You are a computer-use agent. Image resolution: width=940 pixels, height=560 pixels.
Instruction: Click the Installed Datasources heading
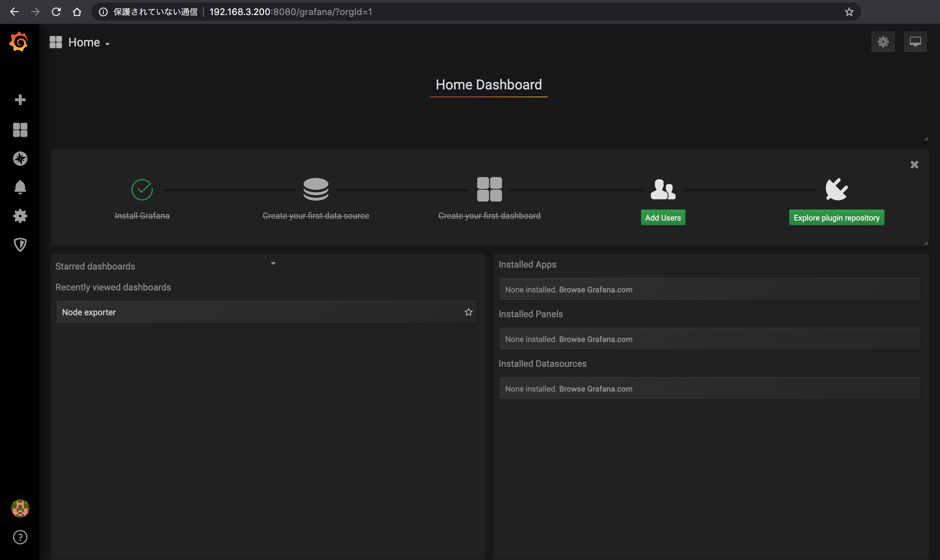point(543,364)
